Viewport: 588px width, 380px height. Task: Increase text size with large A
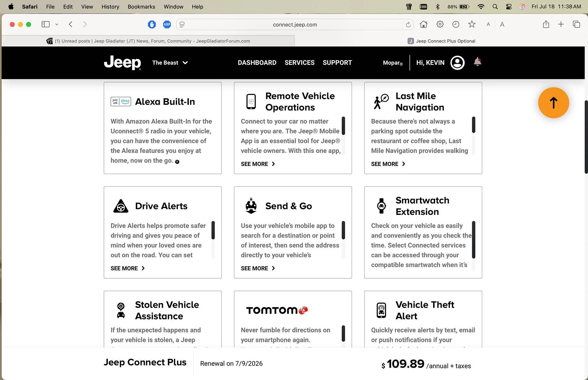point(502,24)
